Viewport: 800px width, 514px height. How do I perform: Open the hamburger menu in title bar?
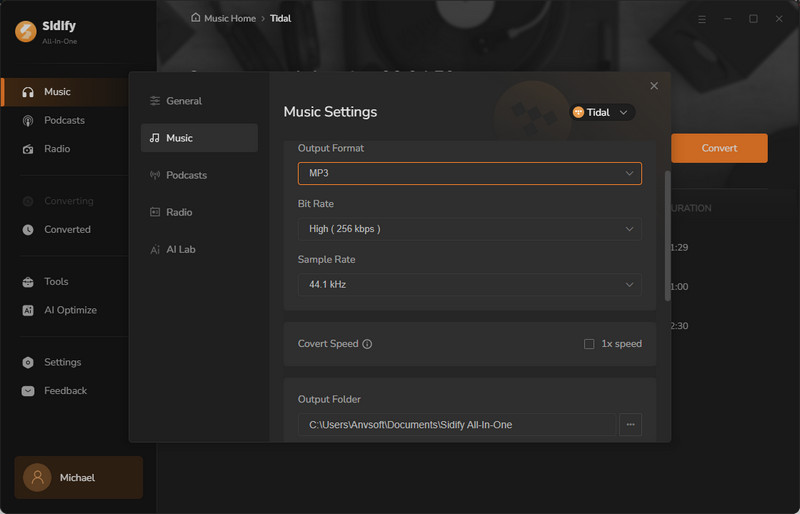pyautogui.click(x=702, y=19)
